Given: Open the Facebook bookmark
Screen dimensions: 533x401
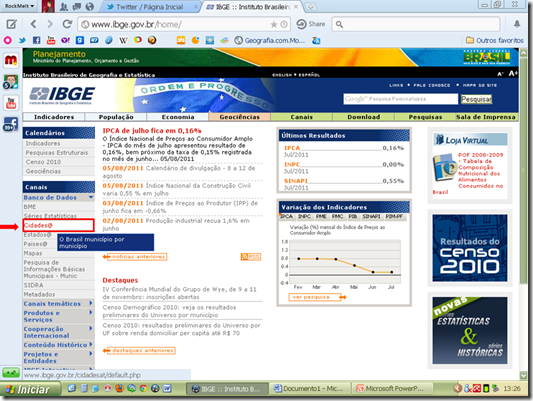Looking at the screenshot, I should 36,40.
